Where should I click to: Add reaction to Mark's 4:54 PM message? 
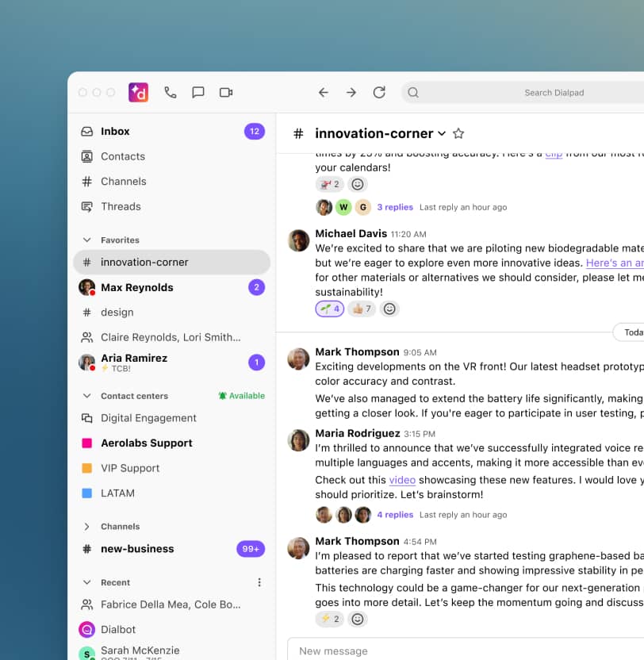pyautogui.click(x=358, y=619)
